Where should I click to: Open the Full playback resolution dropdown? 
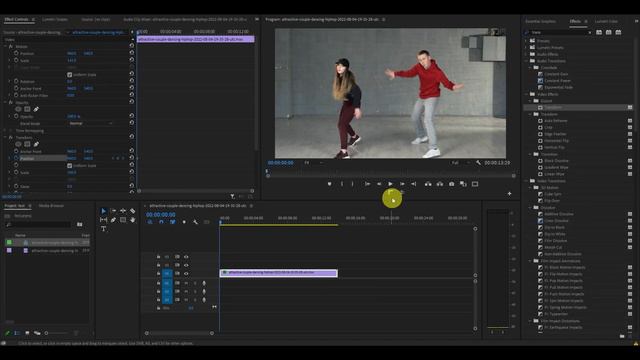point(460,163)
